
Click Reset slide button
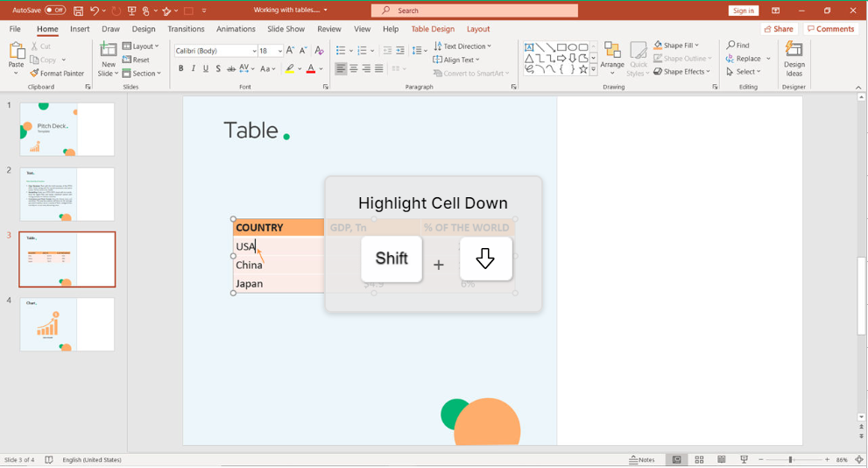(136, 60)
